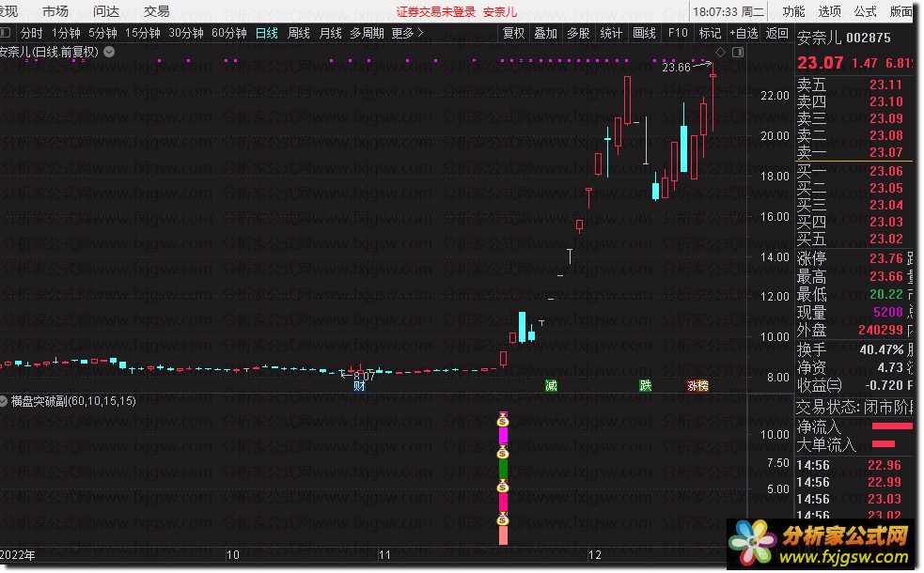Click the 大单流入 red bar
This screenshot has height=573, width=924.
[884, 444]
